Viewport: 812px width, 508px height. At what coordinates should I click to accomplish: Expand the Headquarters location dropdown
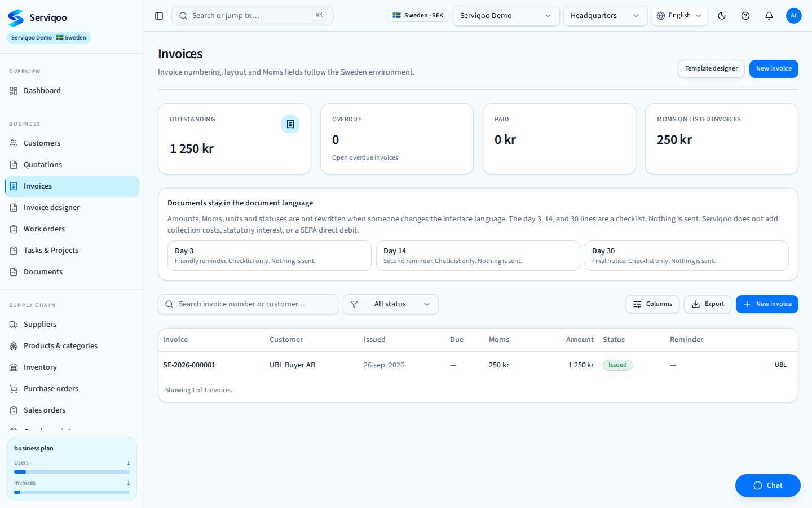coord(606,16)
